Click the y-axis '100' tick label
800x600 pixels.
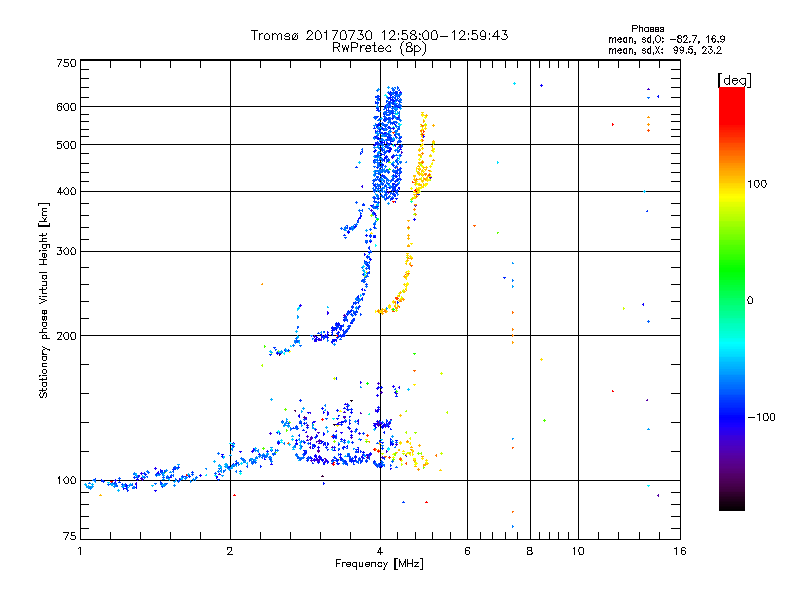66,480
